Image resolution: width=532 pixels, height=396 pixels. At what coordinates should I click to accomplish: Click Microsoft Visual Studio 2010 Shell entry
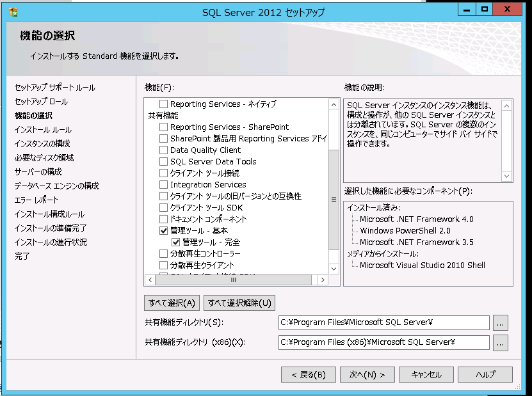pyautogui.click(x=423, y=265)
